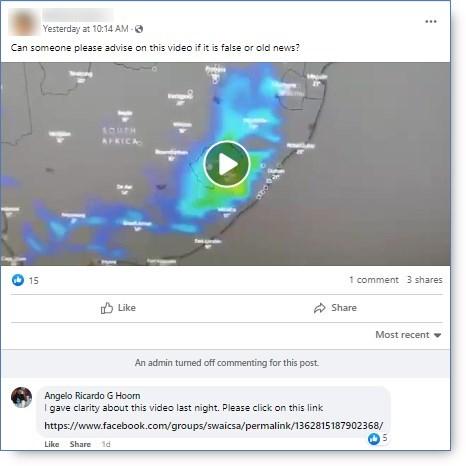Open the three-dot post options menu

(431, 22)
